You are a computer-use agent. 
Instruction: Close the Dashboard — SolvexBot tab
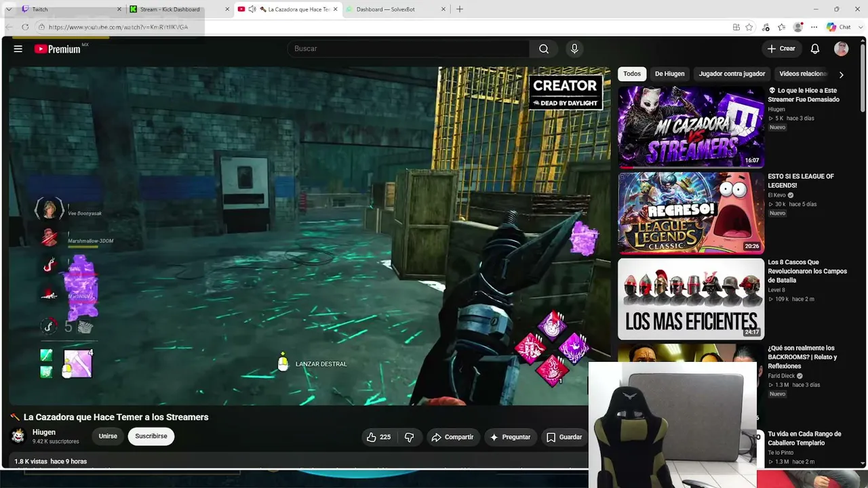pyautogui.click(x=443, y=9)
